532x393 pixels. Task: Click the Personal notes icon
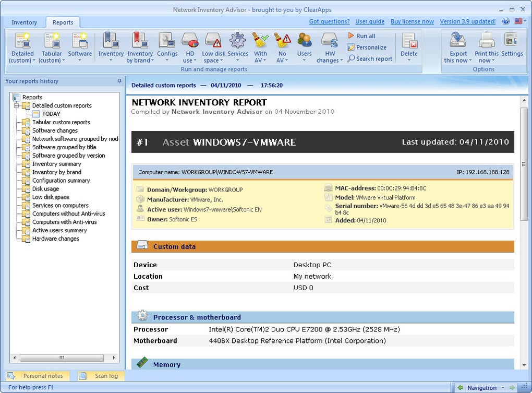11,376
